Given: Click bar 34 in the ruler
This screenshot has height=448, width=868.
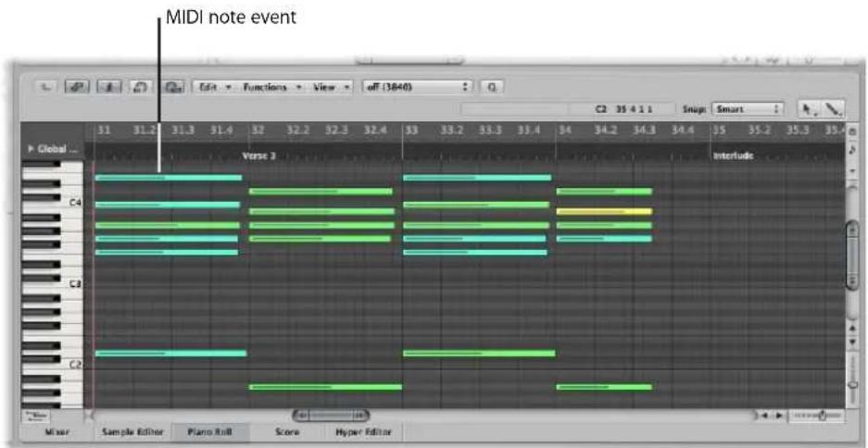Looking at the screenshot, I should [565, 131].
